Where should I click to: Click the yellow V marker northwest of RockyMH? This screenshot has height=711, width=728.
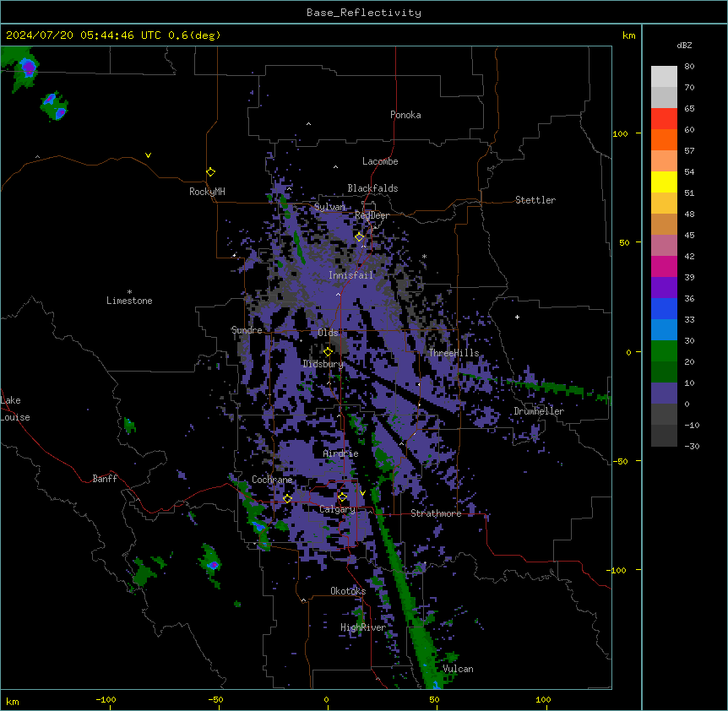148,155
